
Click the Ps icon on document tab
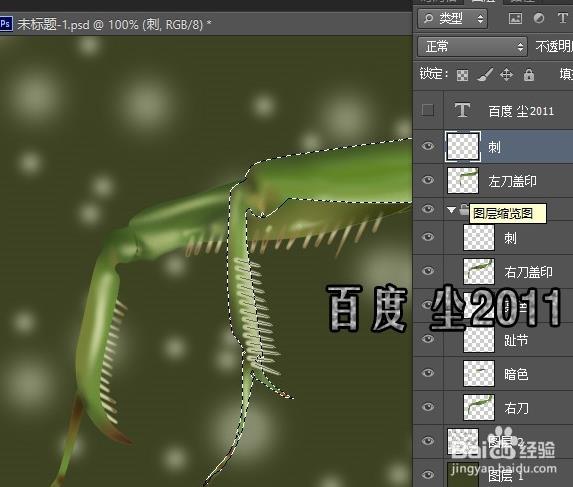click(6, 24)
